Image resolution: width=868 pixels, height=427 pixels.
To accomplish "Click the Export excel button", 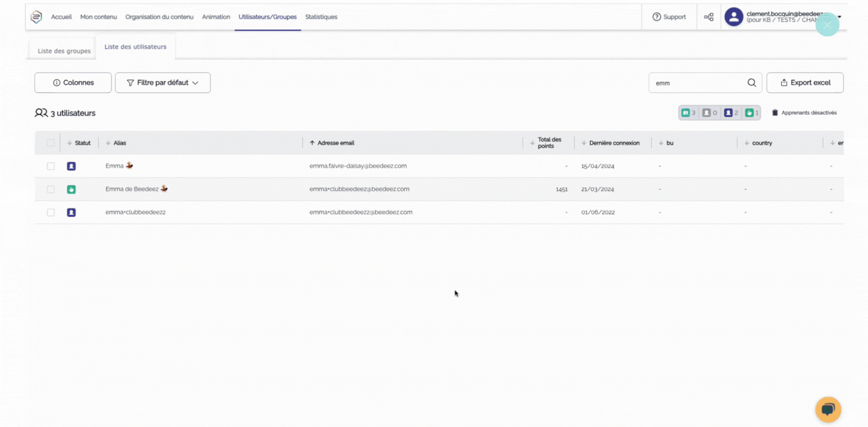I will pyautogui.click(x=805, y=83).
